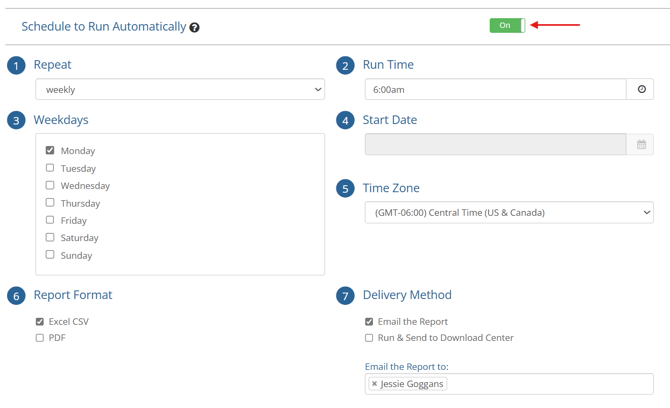
Task: Click the Report Format section heading
Action: coord(73,295)
